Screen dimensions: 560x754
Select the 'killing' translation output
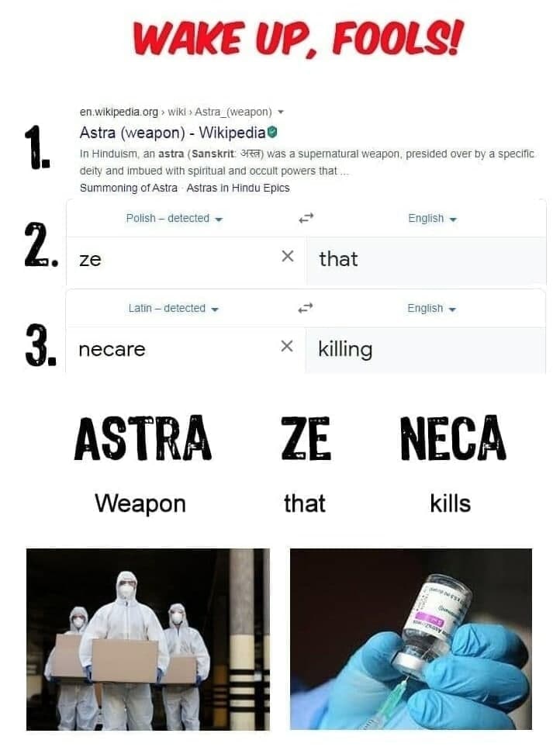(345, 350)
